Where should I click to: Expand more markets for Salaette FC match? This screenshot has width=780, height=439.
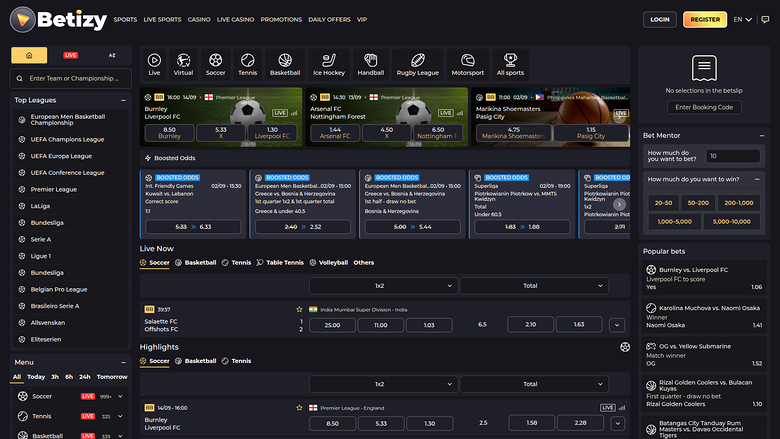point(617,325)
